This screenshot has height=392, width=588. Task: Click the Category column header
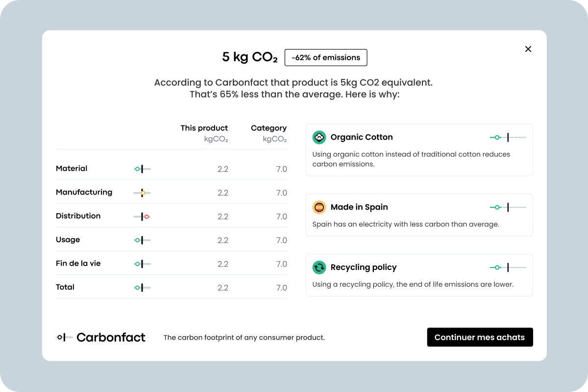tap(269, 128)
